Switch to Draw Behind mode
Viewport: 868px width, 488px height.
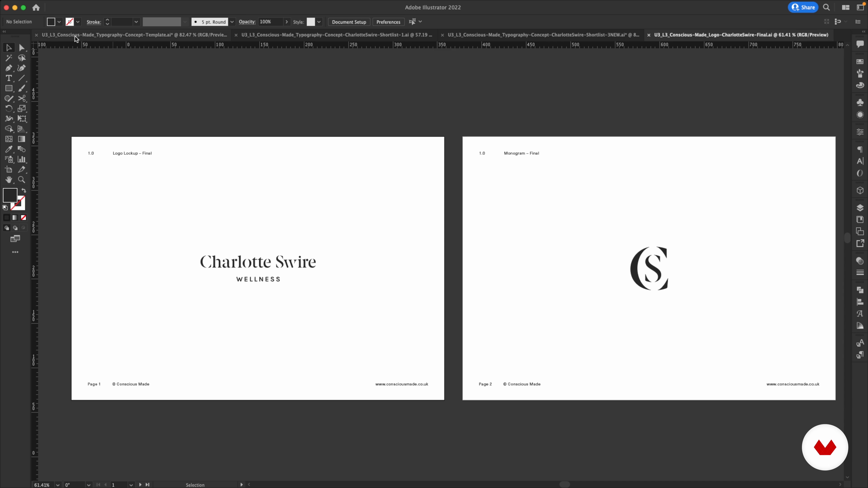pyautogui.click(x=15, y=228)
